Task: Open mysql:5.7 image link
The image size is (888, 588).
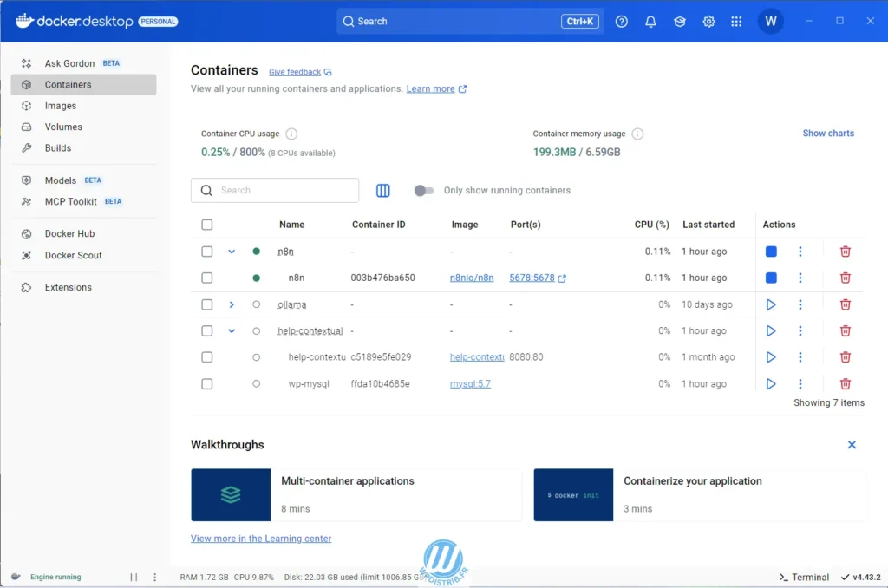Action: tap(470, 384)
